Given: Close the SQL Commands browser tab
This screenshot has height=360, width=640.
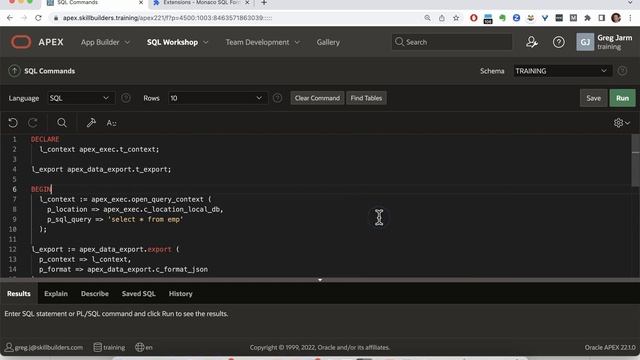Looking at the screenshot, I should coord(141,3).
